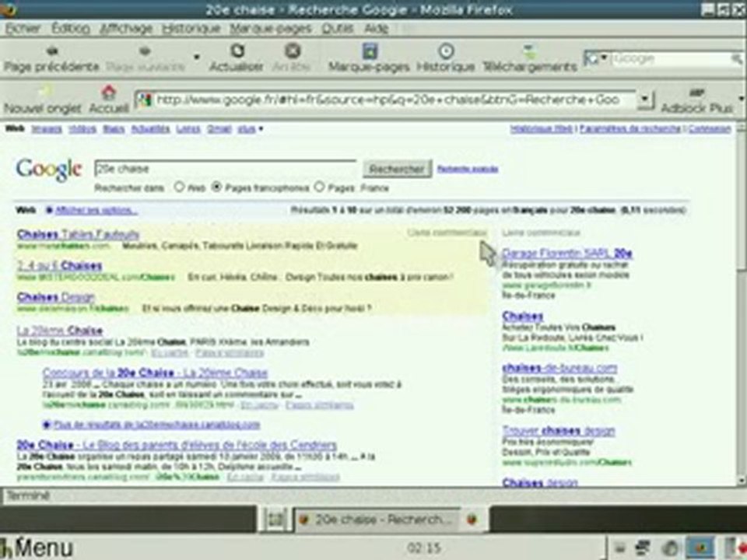Click the 02:15 clock
Screen dimensions: 747x560
tap(424, 548)
